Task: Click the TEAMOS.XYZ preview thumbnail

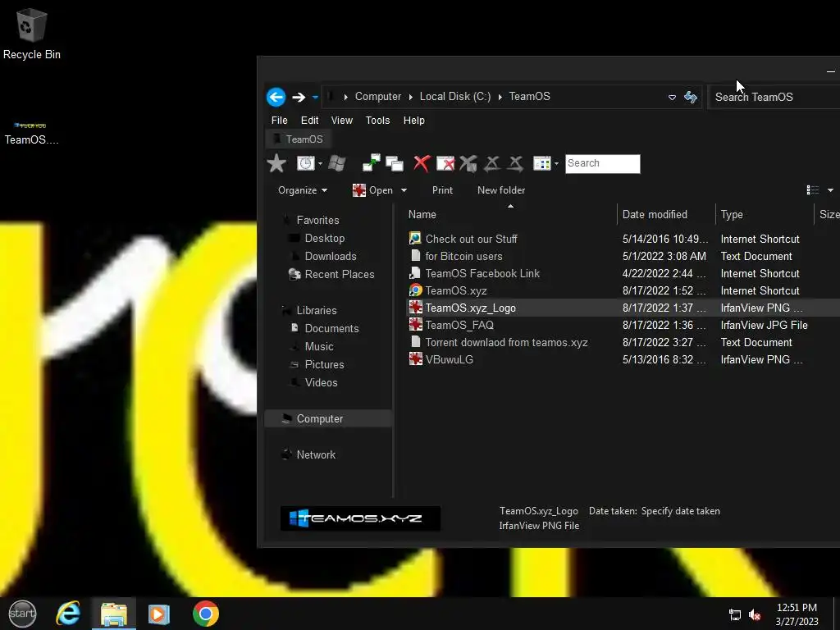Action: [360, 518]
